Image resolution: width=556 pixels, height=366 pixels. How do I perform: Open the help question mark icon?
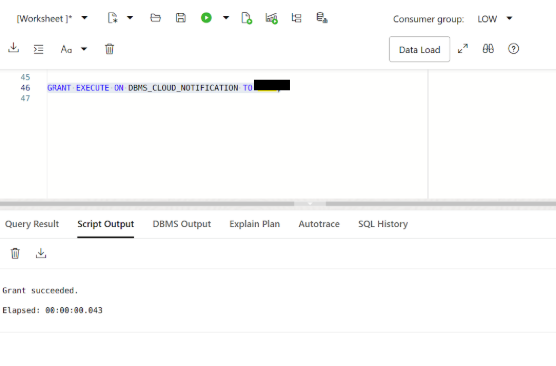513,49
